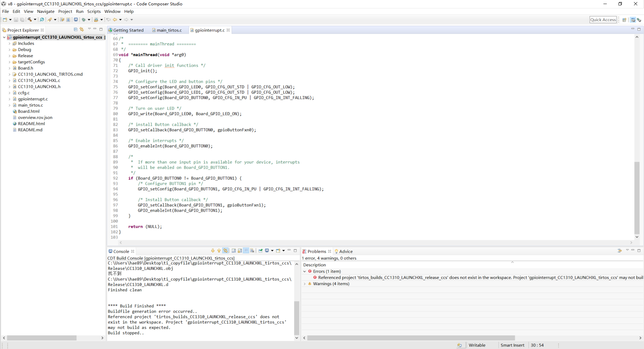Toggle Scroll Lock in the Console toolbar
The width and height of the screenshot is (644, 349).
tap(240, 251)
